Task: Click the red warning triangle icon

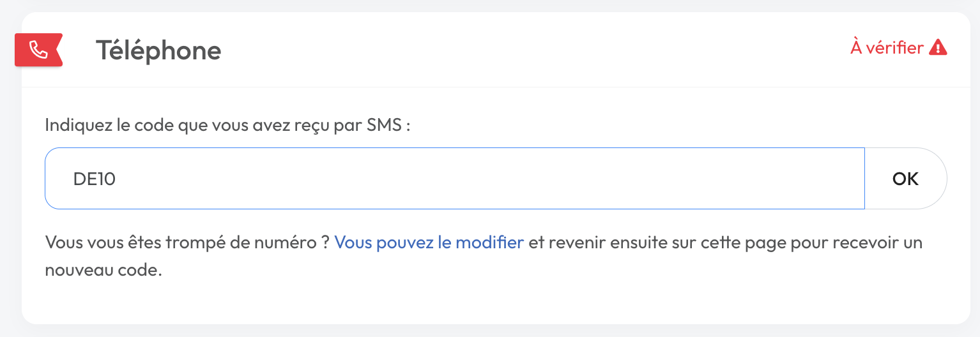Action: tap(937, 48)
